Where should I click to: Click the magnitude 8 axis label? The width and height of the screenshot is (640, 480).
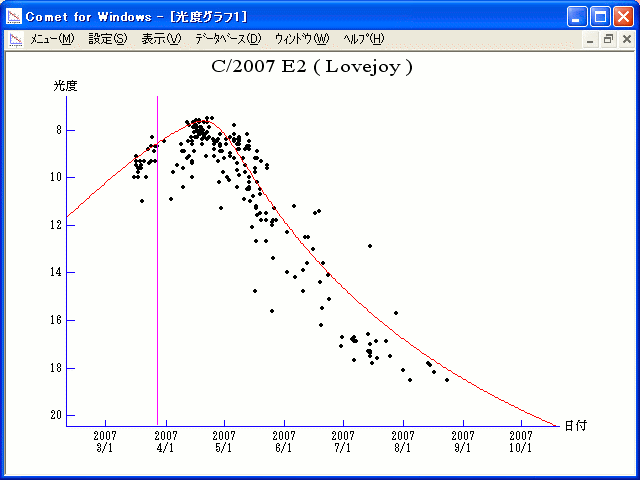pos(59,130)
